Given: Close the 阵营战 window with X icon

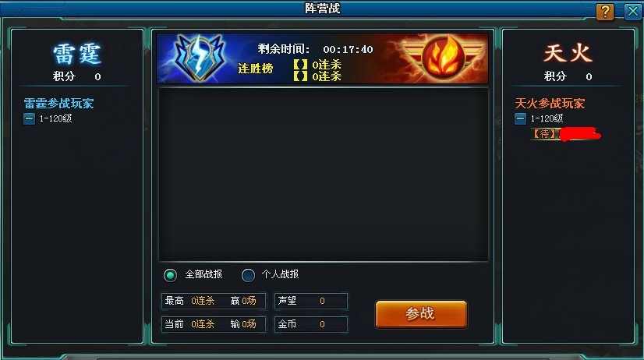Looking at the screenshot, I should 632,12.
